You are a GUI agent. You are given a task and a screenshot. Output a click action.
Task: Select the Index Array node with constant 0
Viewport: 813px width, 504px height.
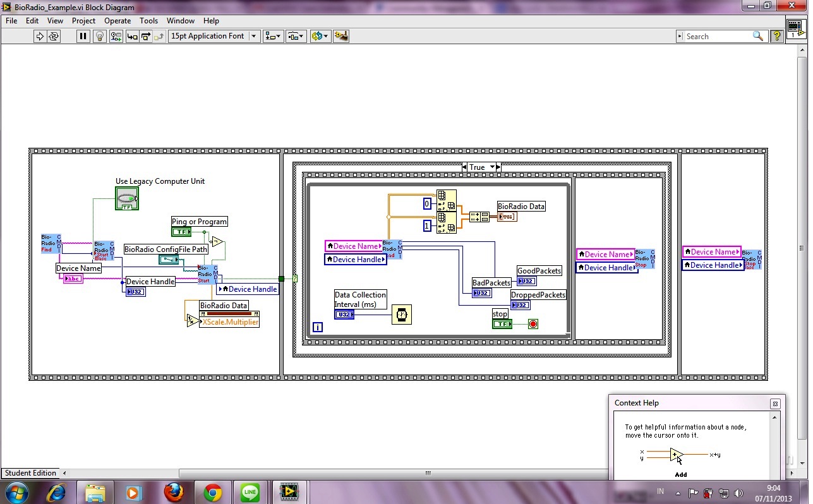[447, 200]
